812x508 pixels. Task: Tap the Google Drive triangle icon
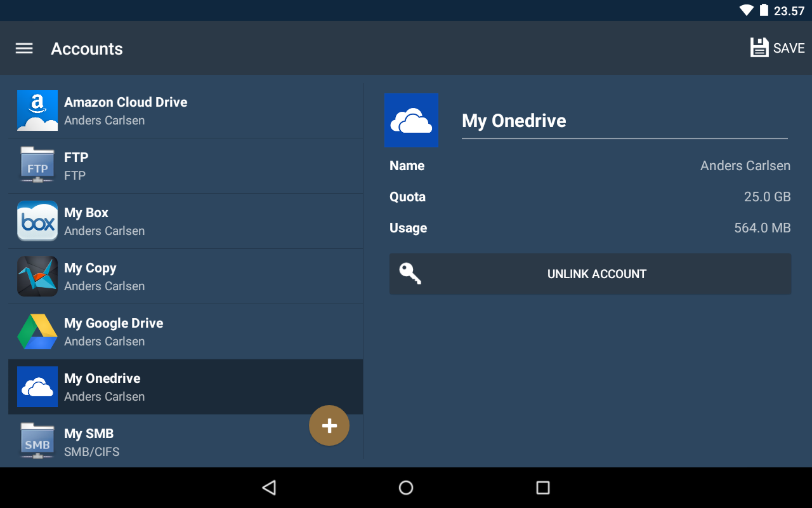pyautogui.click(x=37, y=331)
